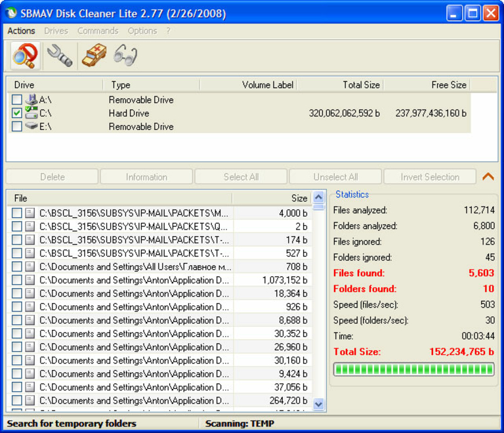Select file row sized 30,352 b

159,333
